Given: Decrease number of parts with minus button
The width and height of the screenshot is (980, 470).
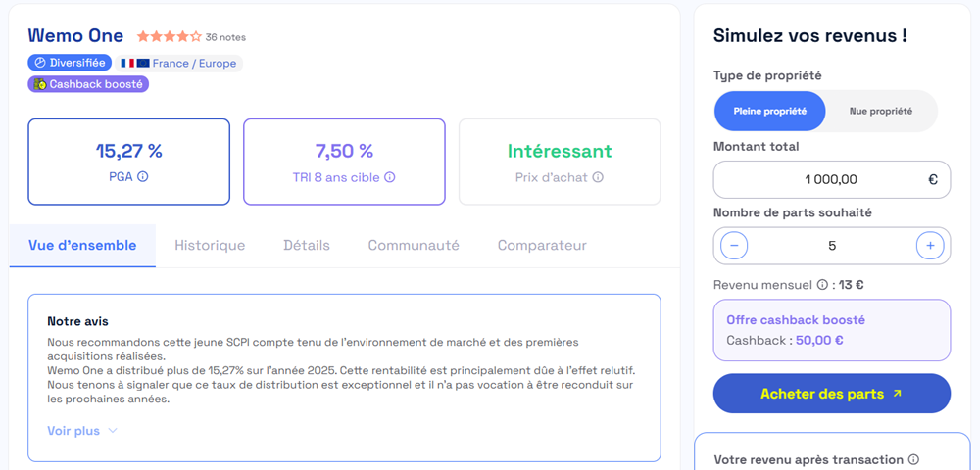Looking at the screenshot, I should pyautogui.click(x=734, y=246).
